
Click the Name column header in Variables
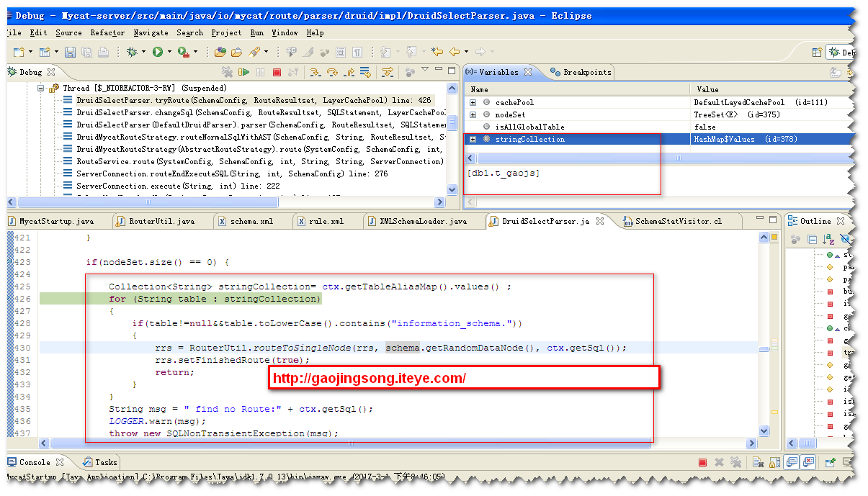coord(578,89)
